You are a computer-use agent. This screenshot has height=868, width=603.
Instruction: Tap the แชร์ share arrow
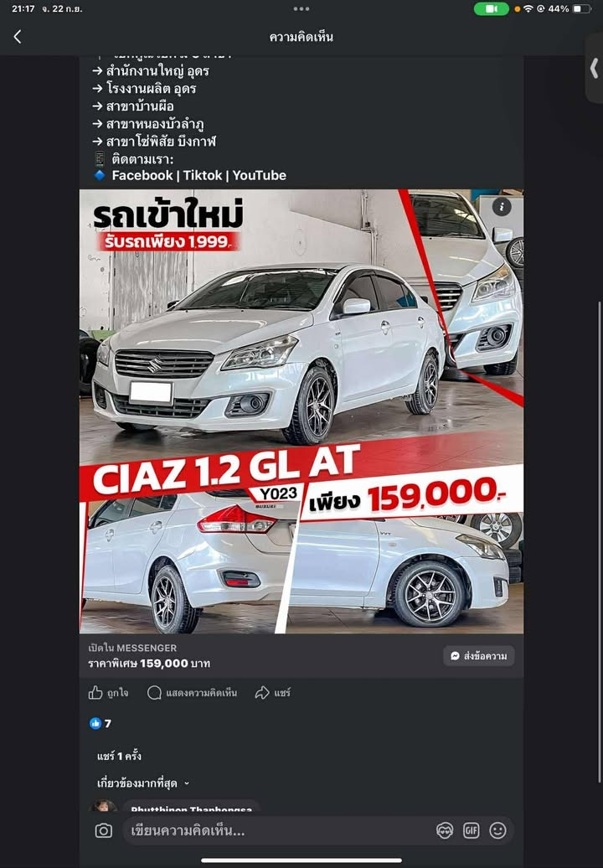pyautogui.click(x=272, y=693)
